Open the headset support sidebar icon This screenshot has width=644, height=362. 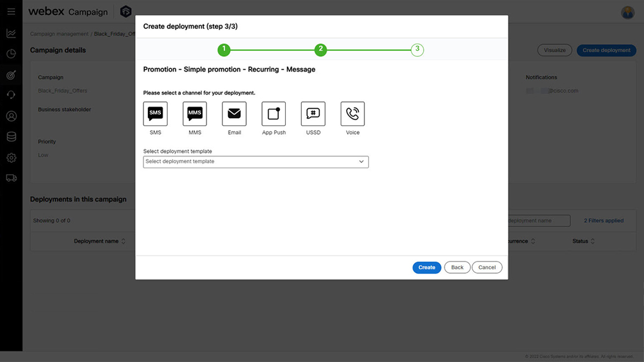pos(11,95)
